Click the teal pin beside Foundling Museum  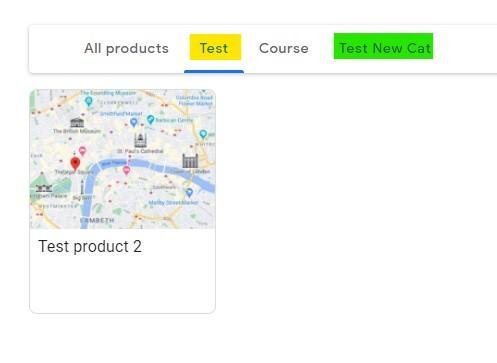88,101
